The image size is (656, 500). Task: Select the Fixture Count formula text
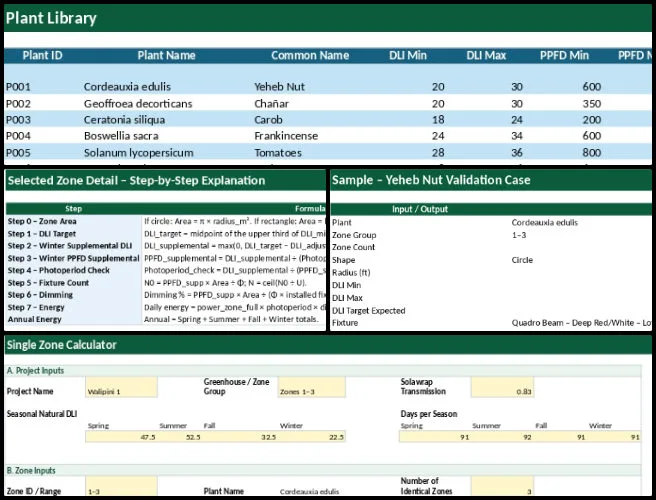coord(225,283)
